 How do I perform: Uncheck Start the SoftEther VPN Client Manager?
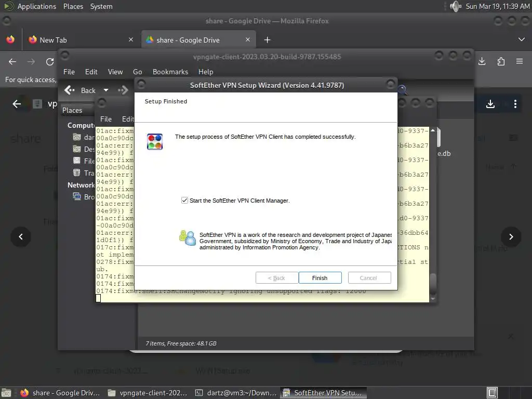point(184,201)
